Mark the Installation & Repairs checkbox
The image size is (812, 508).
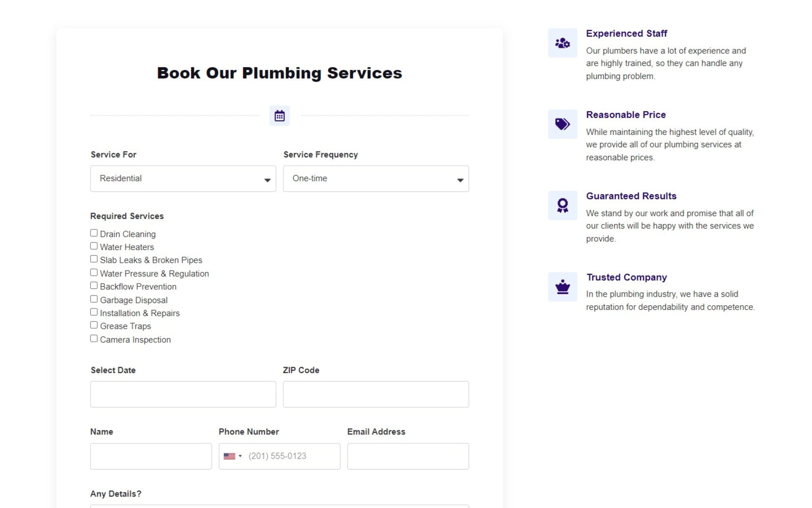pyautogui.click(x=94, y=312)
